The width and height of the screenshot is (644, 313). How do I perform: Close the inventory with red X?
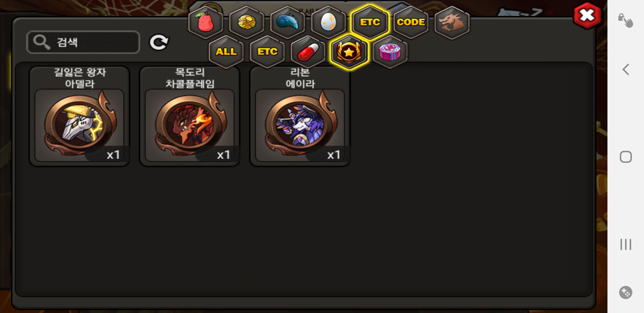point(587,15)
